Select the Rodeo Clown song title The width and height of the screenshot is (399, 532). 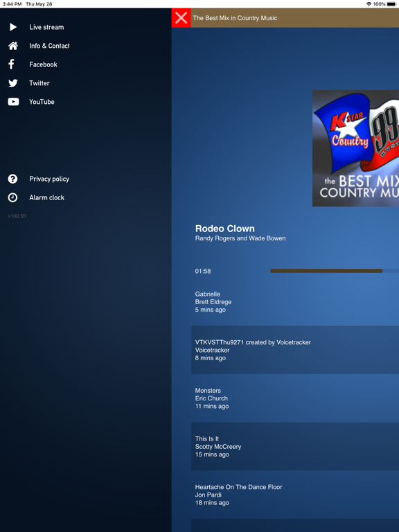225,229
